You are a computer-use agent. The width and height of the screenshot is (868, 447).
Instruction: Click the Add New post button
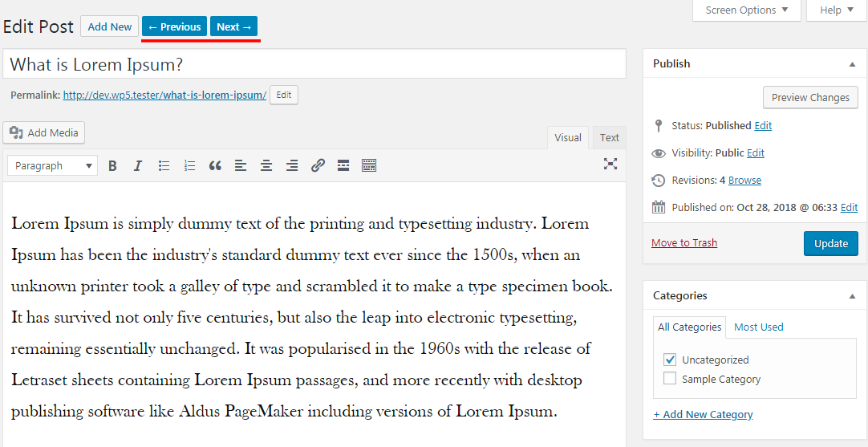[x=110, y=26]
